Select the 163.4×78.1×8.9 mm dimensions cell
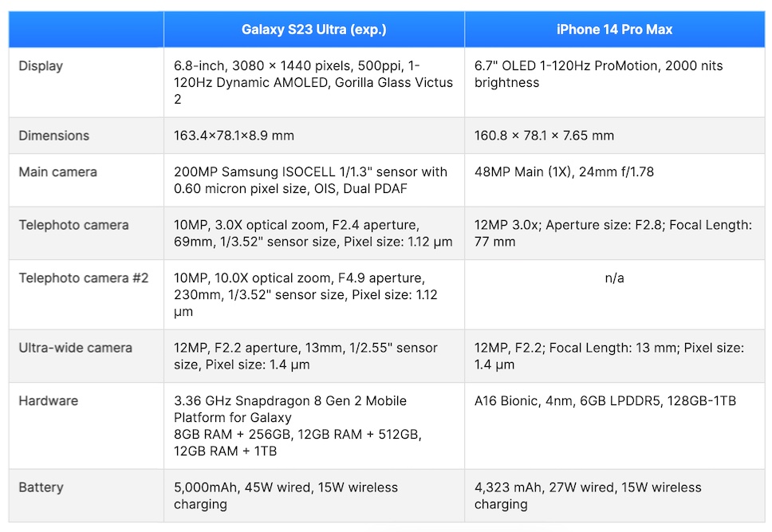 234,136
